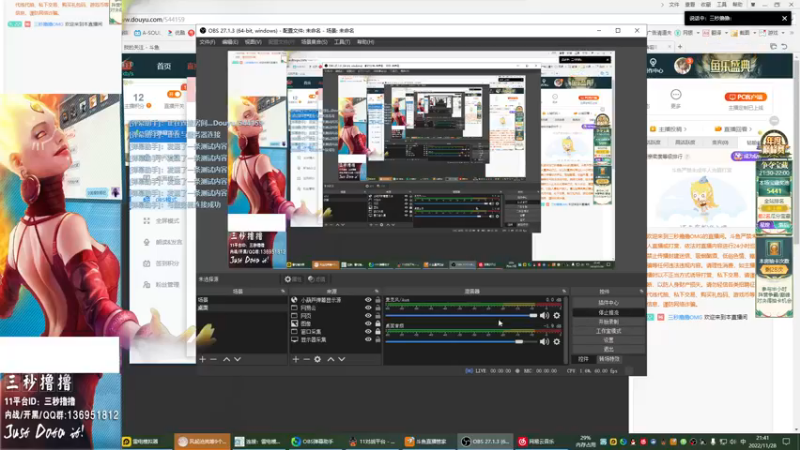Screen dimensions: 800x450
Task: Open the 场景集合(S) menu in OBS
Action: (314, 42)
